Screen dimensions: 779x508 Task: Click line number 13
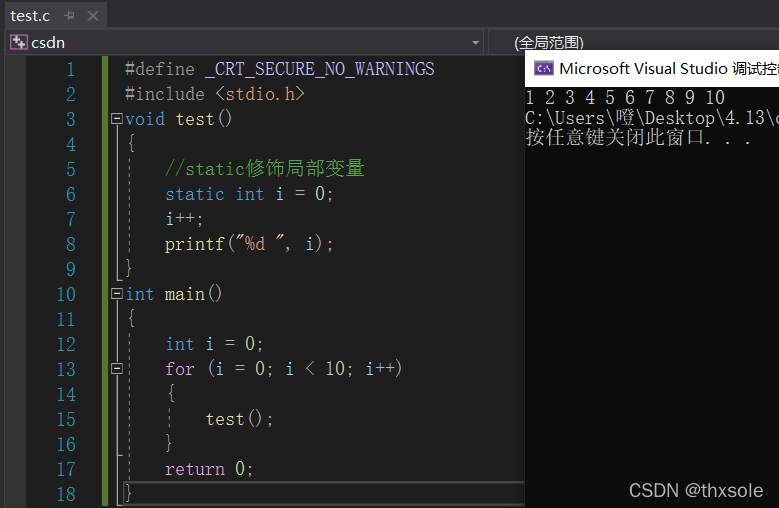pyautogui.click(x=66, y=369)
